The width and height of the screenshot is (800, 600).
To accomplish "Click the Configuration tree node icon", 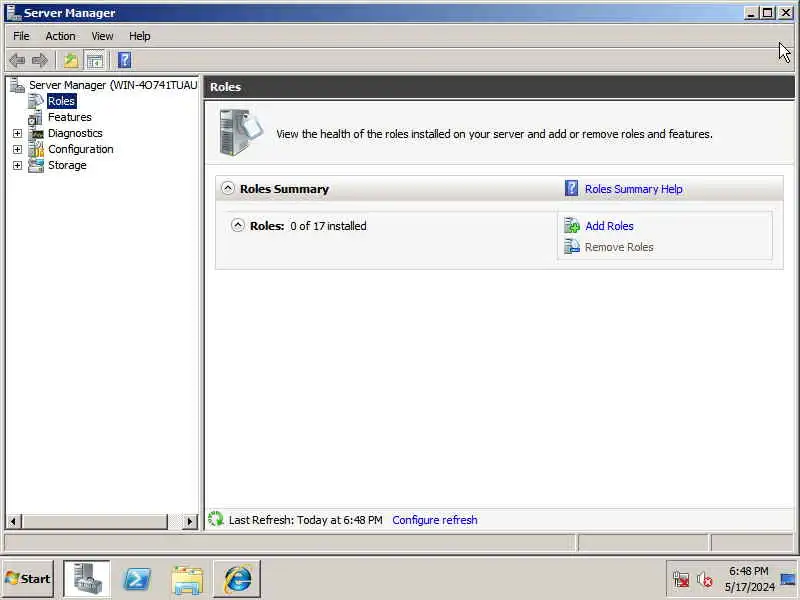I will [x=36, y=149].
